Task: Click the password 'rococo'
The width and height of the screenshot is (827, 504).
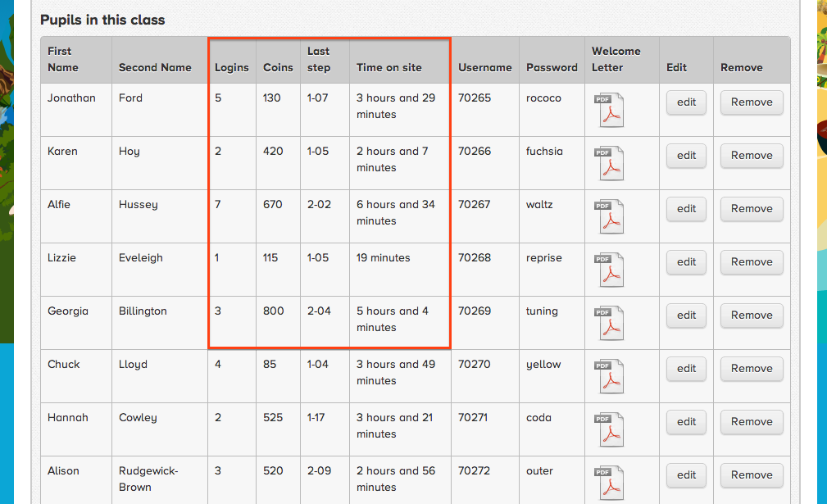Action: click(543, 98)
